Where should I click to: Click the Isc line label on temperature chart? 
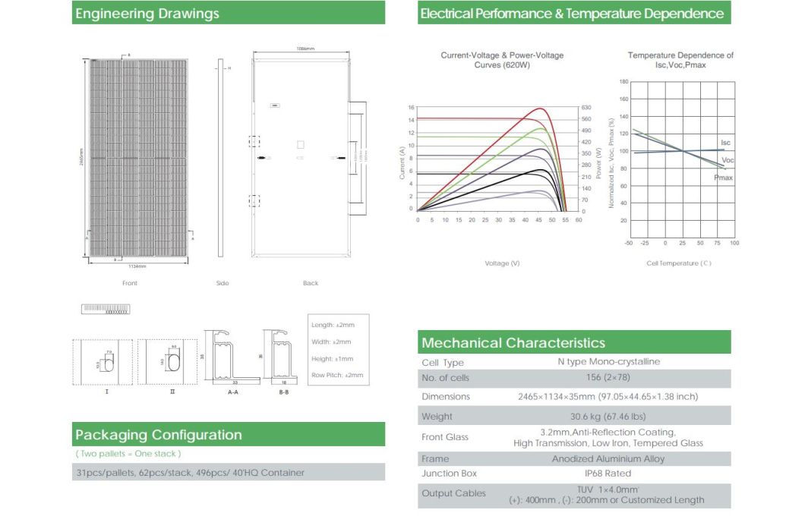[x=725, y=143]
